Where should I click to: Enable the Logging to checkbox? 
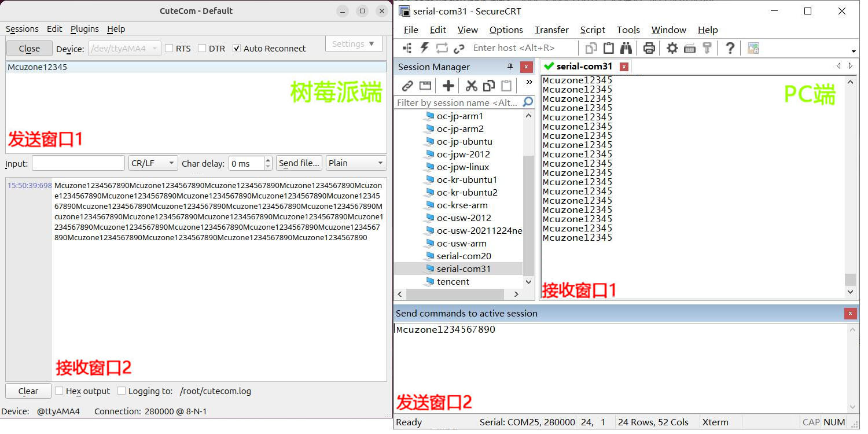point(122,391)
